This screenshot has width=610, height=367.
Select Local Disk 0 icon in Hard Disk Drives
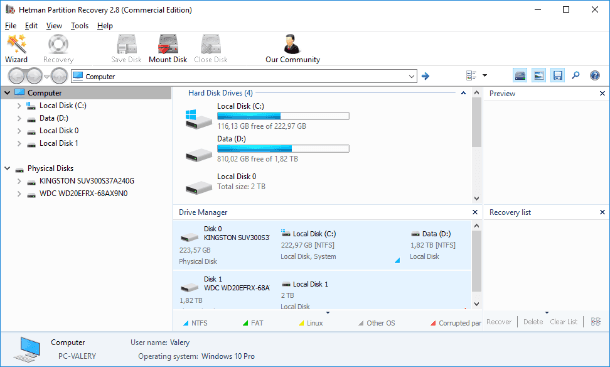coord(198,187)
